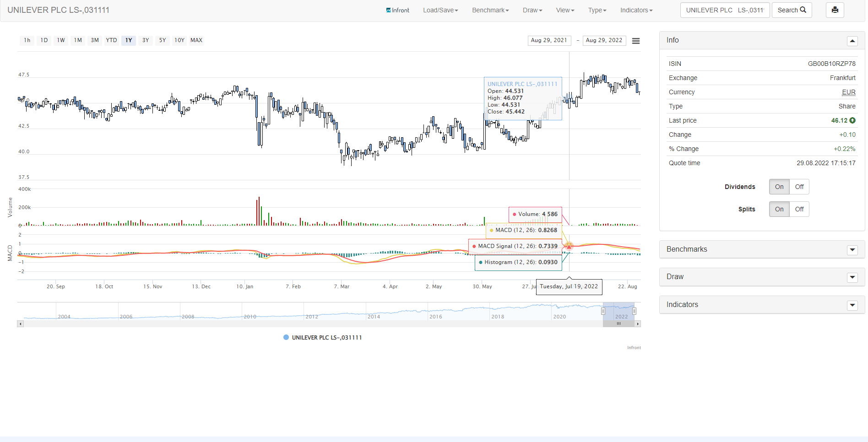Screen dimensions: 868x442
Task: Click the Search button
Action: (x=792, y=10)
